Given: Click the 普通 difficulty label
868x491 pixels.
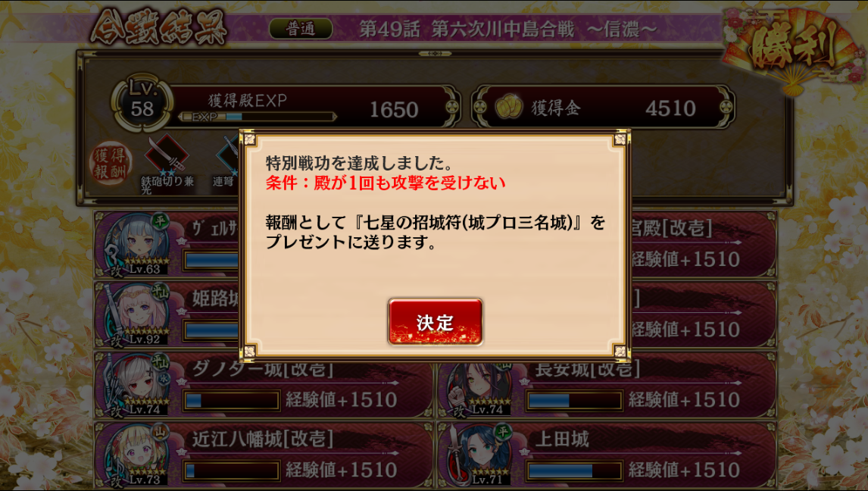Looking at the screenshot, I should [x=301, y=29].
